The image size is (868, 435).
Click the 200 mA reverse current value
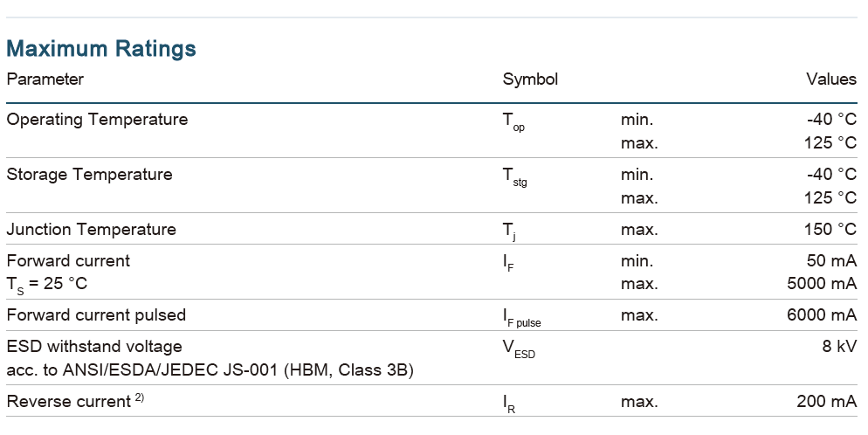pos(826,402)
